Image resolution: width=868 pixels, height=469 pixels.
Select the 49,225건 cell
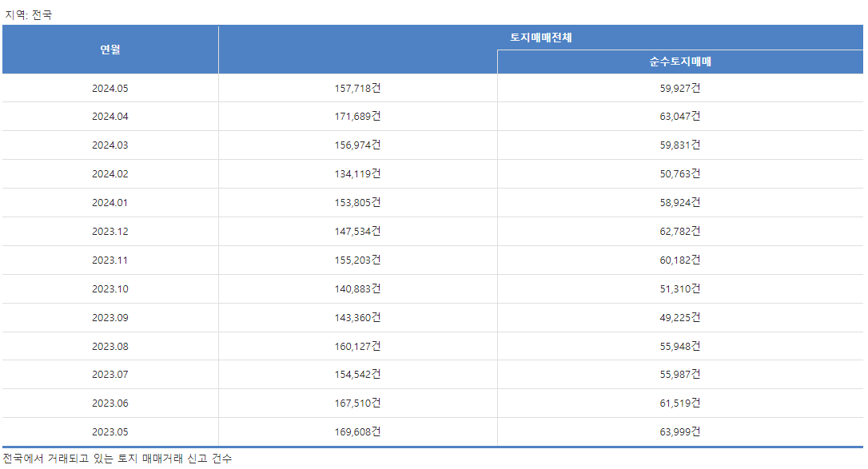[x=680, y=318]
